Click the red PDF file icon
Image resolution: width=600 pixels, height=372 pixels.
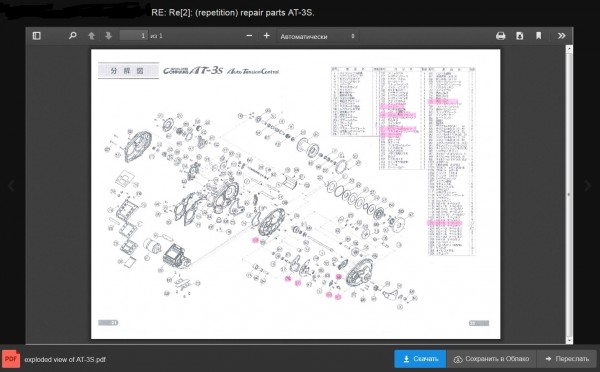pyautogui.click(x=11, y=359)
